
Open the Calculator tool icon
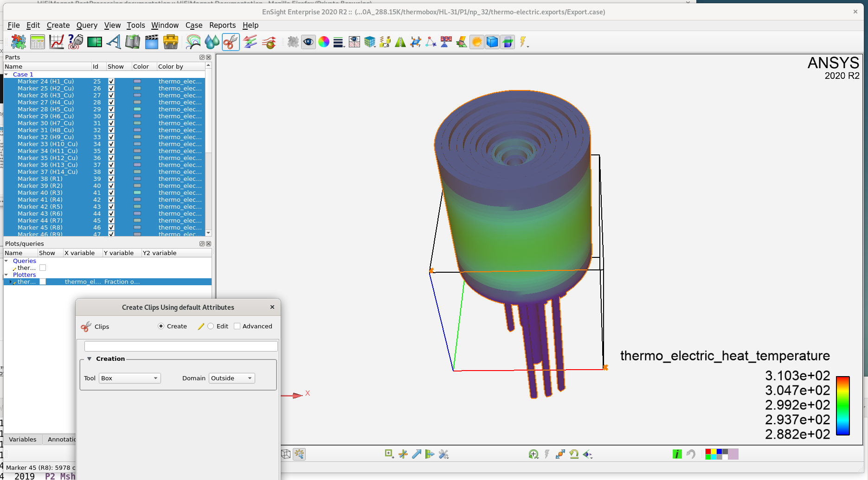click(x=38, y=42)
